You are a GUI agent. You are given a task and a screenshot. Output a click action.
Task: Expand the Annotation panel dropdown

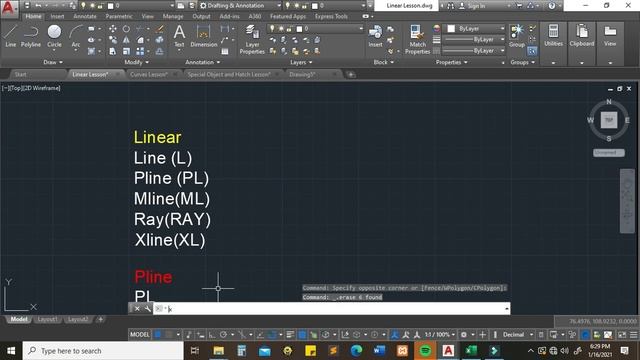pos(202,62)
